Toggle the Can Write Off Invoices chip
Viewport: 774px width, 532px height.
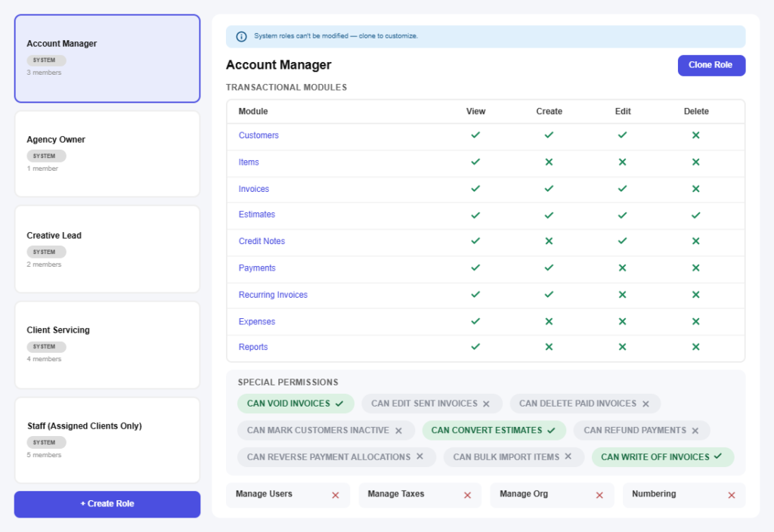pos(663,457)
